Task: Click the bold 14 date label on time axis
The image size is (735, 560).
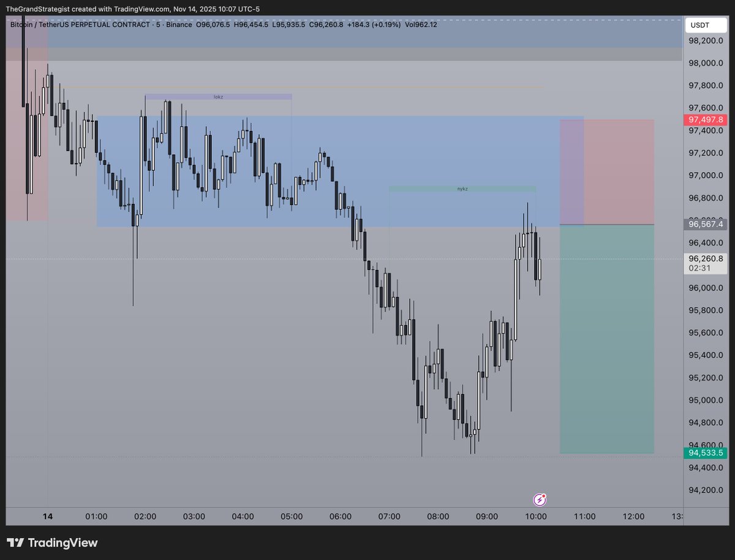Action: point(48,517)
